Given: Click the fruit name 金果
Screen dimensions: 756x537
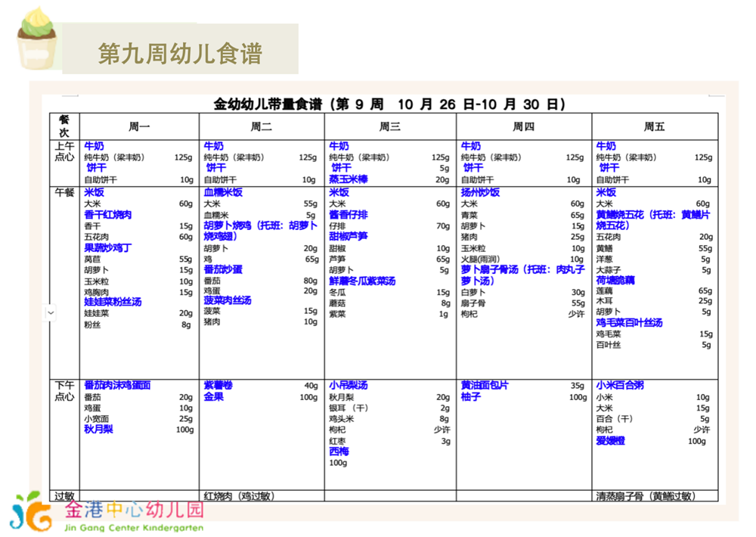Looking at the screenshot, I should [214, 396].
